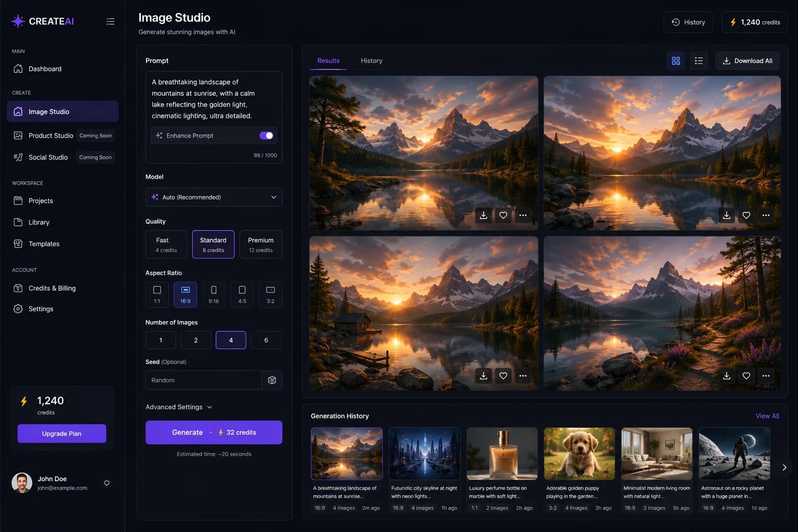Screen dimensions: 798x532
Task: Open Dashboard in the sidebar
Action: (x=62, y=69)
